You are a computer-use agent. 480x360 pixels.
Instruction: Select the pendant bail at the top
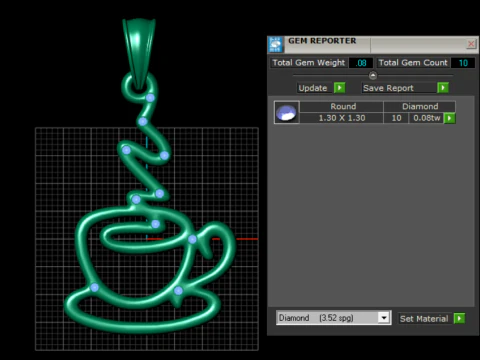[x=139, y=53]
